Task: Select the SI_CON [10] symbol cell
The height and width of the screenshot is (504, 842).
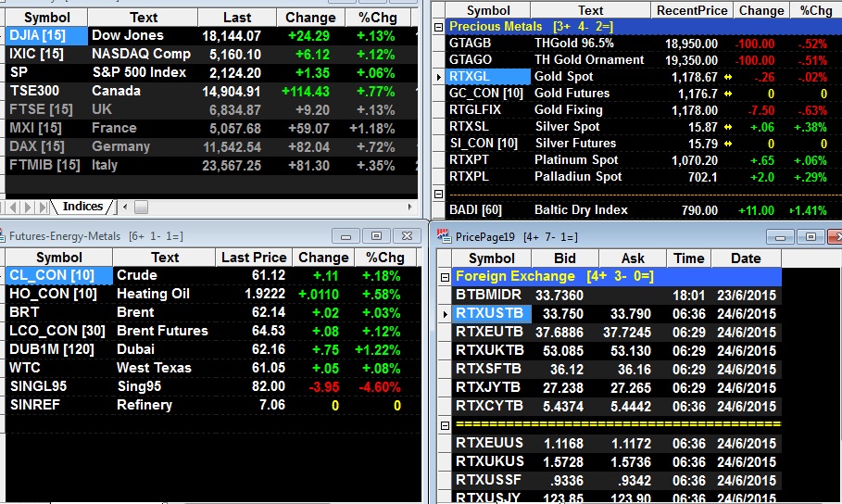Action: pyautogui.click(x=487, y=143)
